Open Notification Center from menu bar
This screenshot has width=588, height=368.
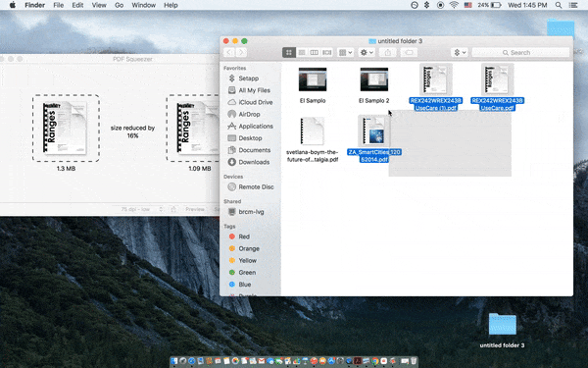click(x=573, y=5)
